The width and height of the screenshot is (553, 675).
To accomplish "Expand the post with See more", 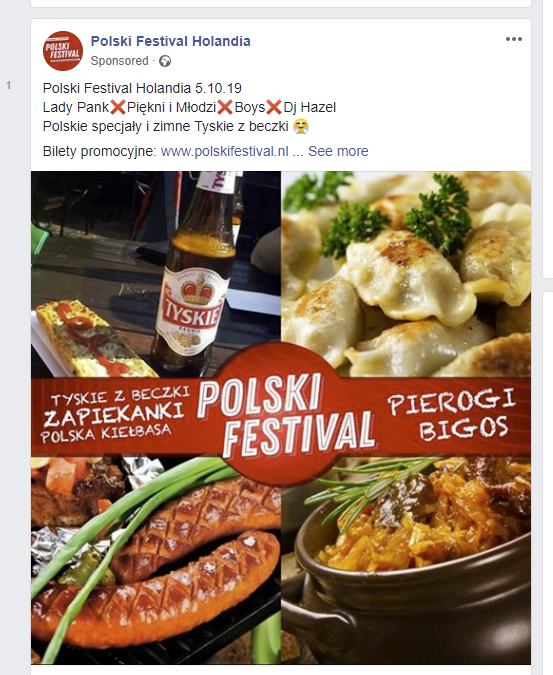I will pyautogui.click(x=338, y=152).
